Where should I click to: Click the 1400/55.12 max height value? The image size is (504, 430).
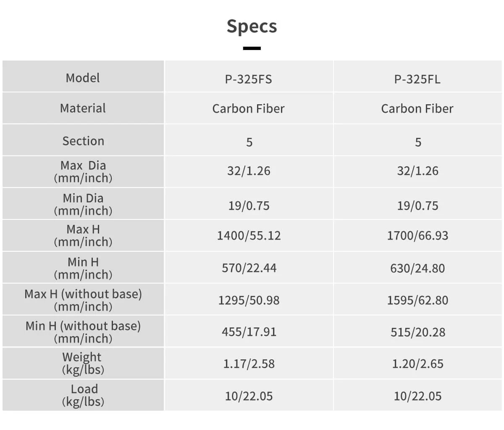[249, 235]
